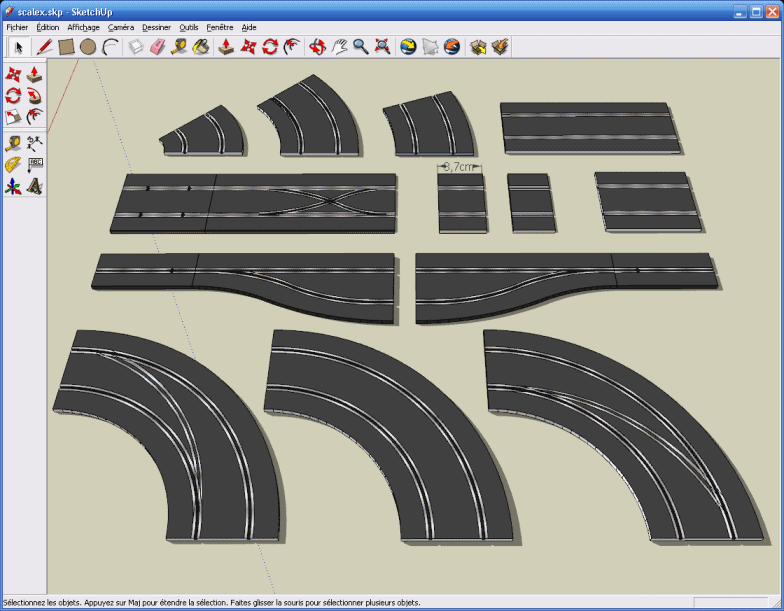784x611 pixels.
Task: Pick the Rectangle drawing tool
Action: tap(66, 46)
